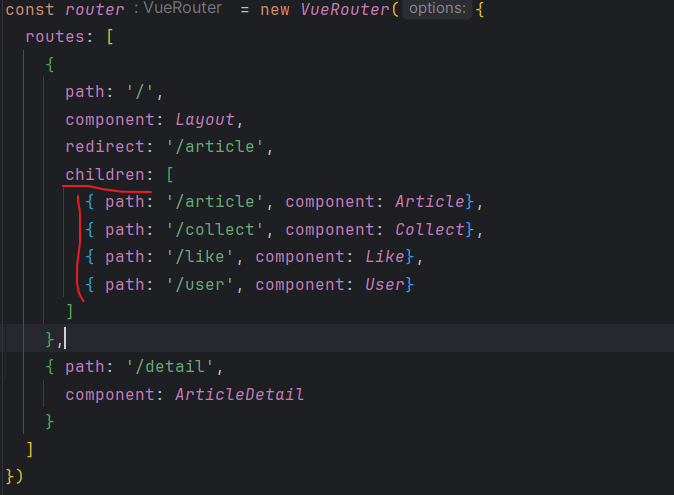
Task: Click 'component' key on the '/user' line
Action: click(x=300, y=284)
